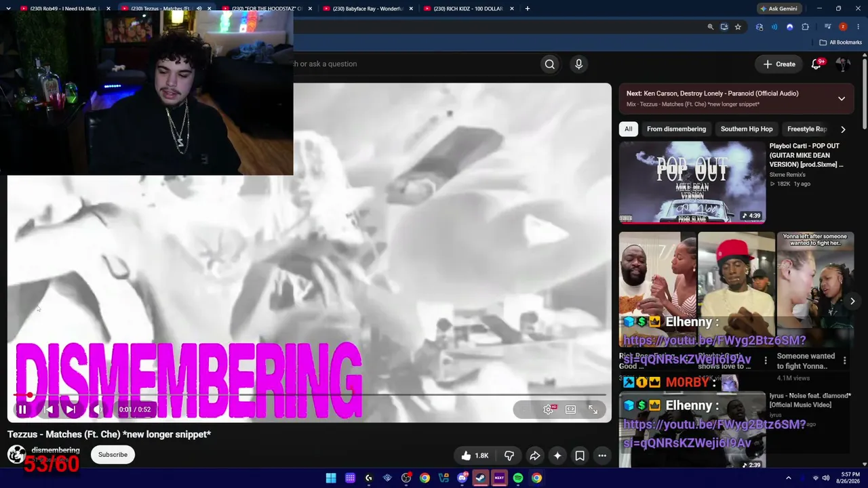Open the Windows Start menu
868x488 pixels.
[331, 478]
